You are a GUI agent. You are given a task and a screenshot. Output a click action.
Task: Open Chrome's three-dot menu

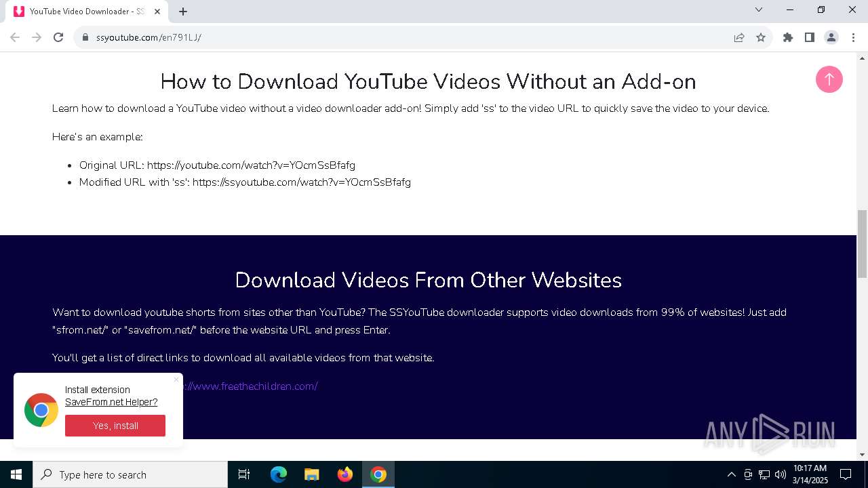(x=853, y=37)
